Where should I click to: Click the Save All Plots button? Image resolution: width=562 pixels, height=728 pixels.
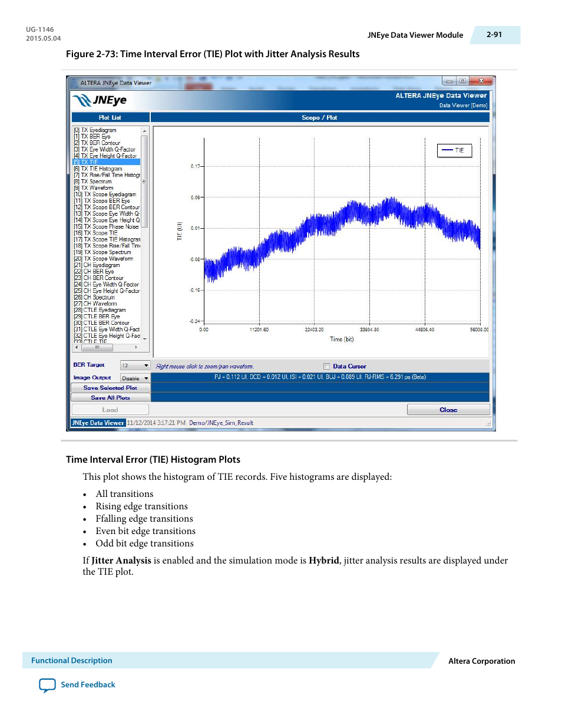110,398
